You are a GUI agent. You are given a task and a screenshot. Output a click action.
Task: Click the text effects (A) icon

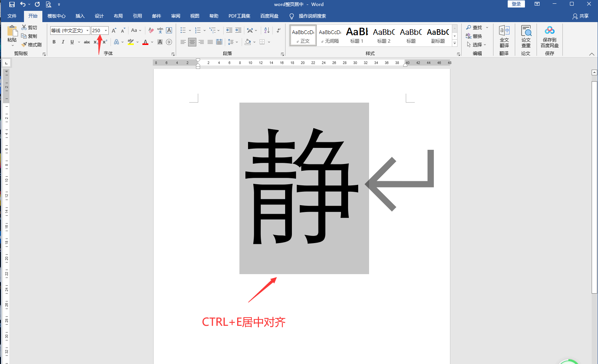[x=117, y=42]
